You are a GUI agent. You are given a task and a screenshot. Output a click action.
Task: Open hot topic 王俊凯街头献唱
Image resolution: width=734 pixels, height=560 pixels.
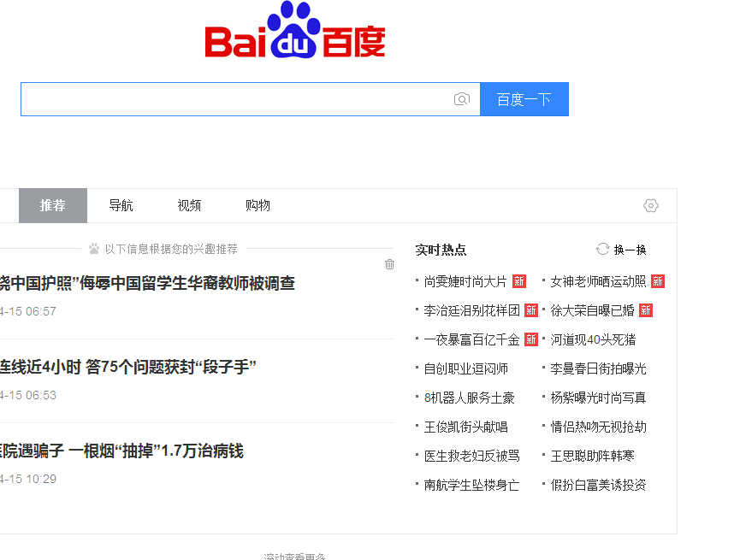[x=465, y=427]
